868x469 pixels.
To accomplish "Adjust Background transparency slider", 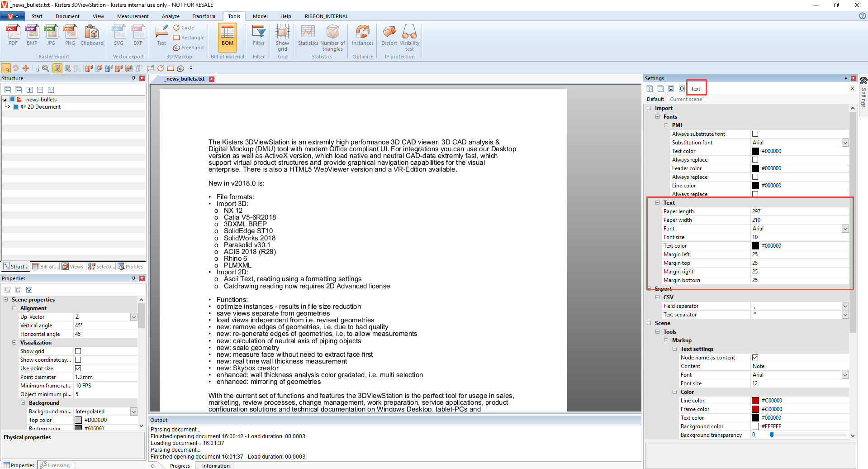I will point(772,435).
